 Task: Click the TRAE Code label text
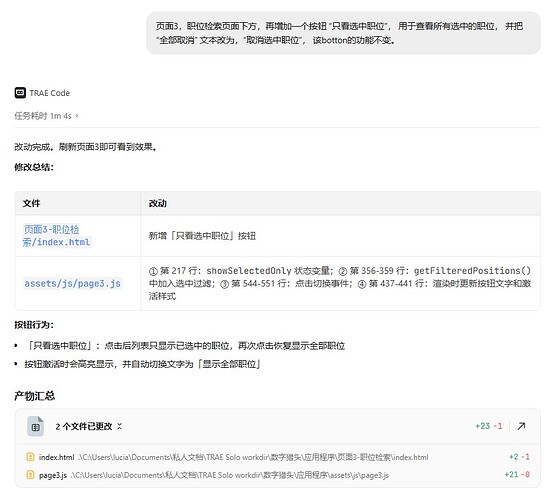pos(50,93)
